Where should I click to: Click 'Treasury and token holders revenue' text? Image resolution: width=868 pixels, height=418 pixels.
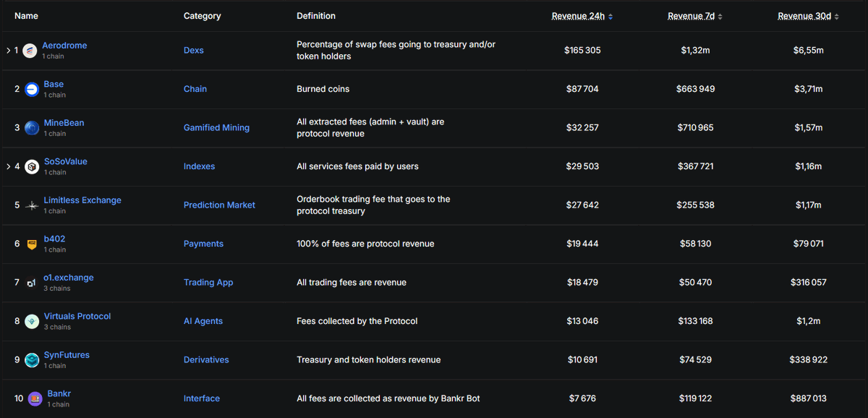pos(368,360)
